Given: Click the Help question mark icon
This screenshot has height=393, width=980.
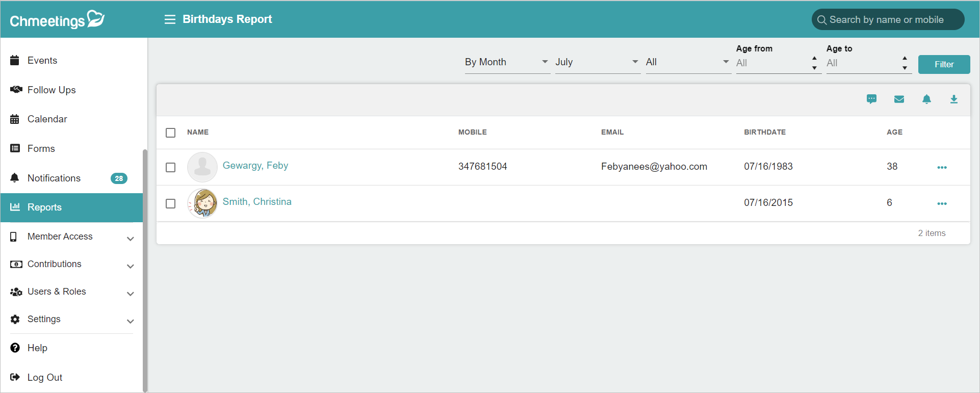Looking at the screenshot, I should (15, 348).
